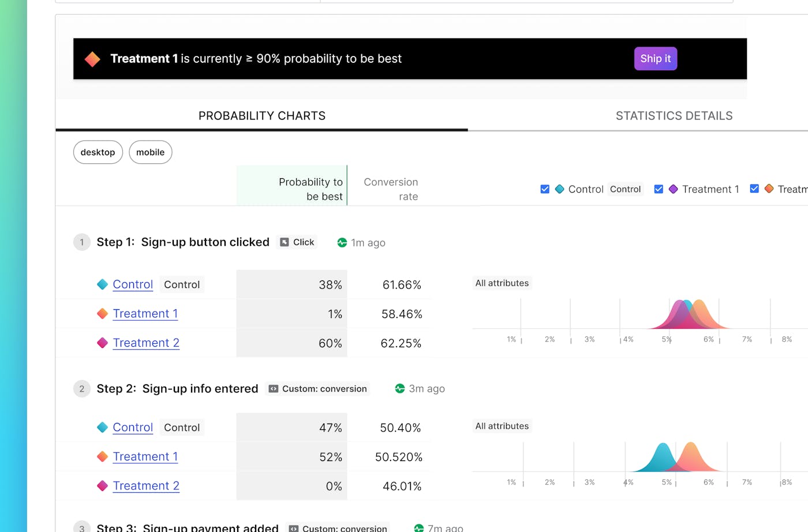Uncheck the Control legend checkbox
The image size is (808, 532).
pos(545,189)
